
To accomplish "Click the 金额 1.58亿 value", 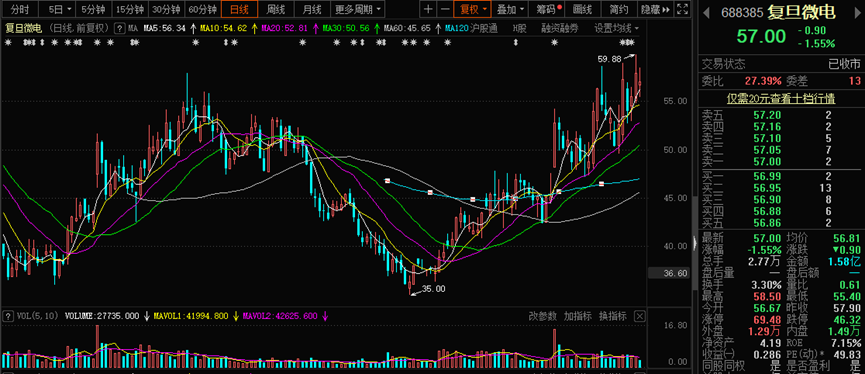I will point(845,262).
